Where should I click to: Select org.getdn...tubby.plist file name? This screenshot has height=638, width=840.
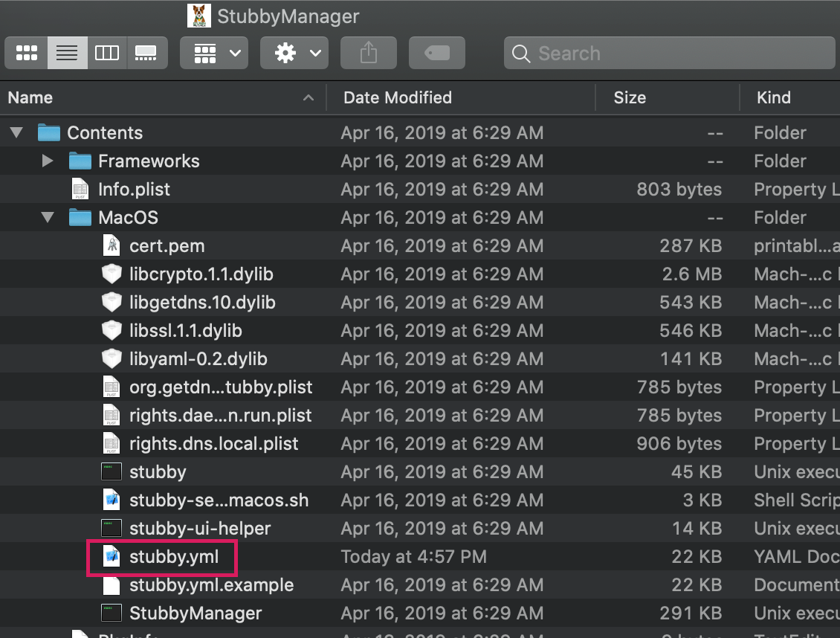point(221,387)
